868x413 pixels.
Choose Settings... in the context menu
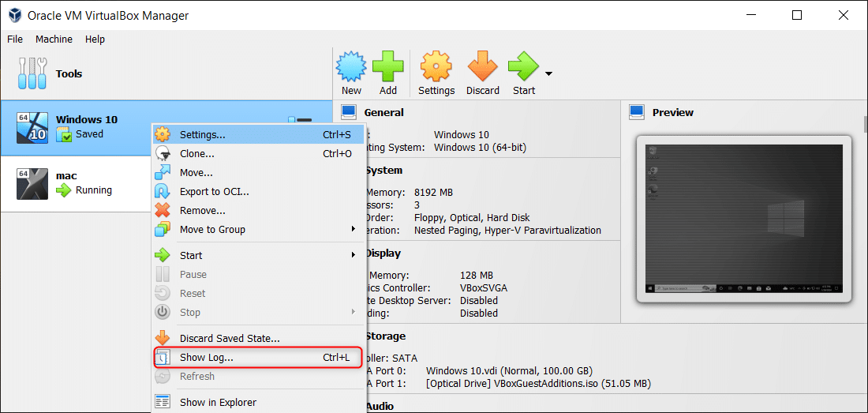coord(259,134)
